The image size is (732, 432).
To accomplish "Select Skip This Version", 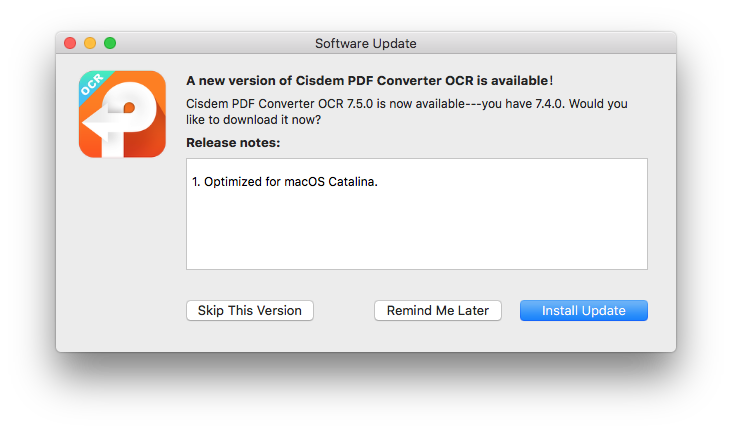I will [x=249, y=311].
